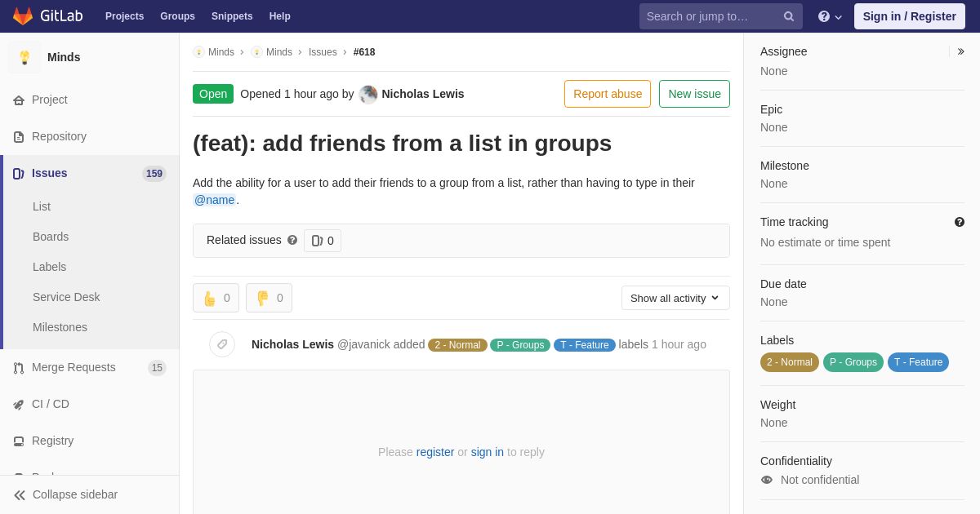Click the Related issues count badge

[x=323, y=241]
